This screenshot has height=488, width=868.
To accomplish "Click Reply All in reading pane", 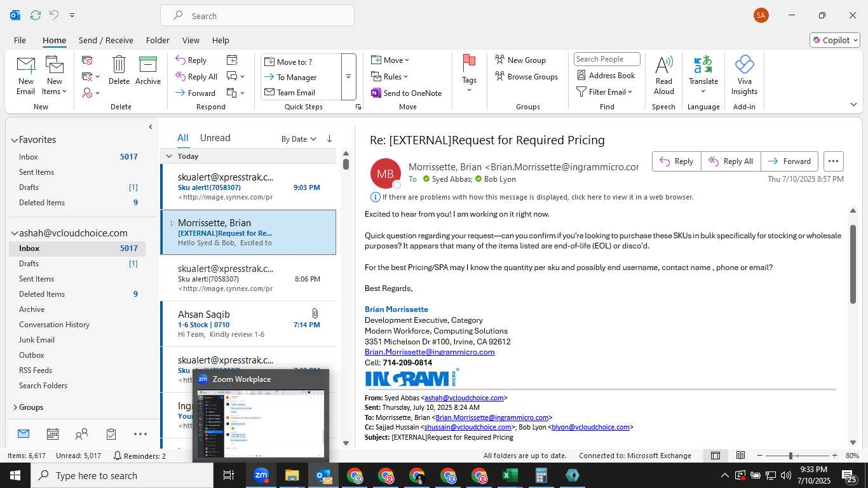I will (x=731, y=161).
